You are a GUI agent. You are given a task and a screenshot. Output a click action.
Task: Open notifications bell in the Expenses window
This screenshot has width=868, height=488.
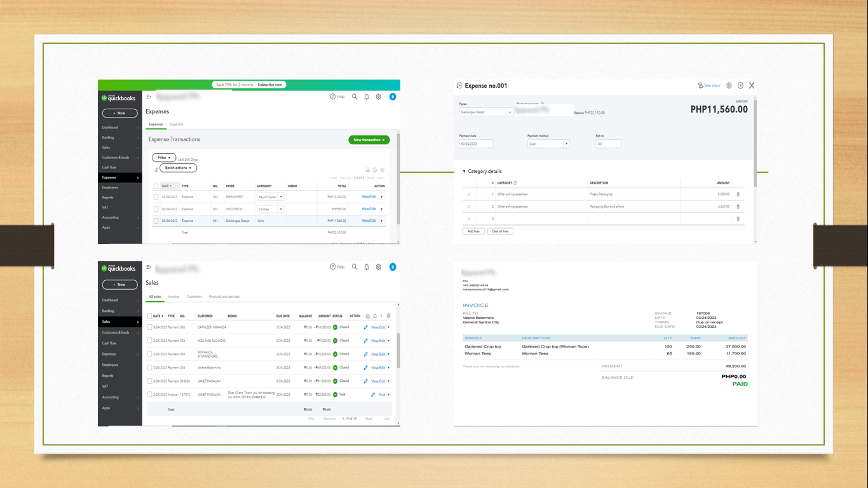[367, 97]
